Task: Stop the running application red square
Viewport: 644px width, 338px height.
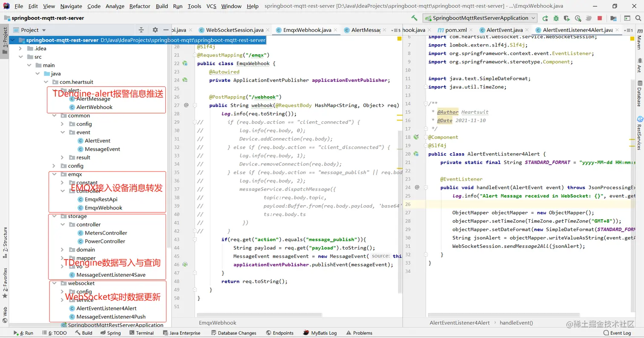Action: [x=600, y=18]
